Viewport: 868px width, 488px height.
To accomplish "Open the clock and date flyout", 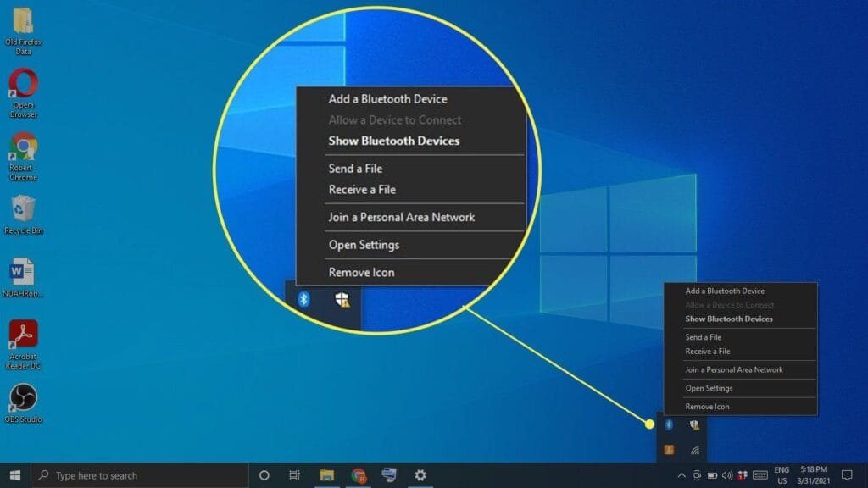I will coord(812,474).
